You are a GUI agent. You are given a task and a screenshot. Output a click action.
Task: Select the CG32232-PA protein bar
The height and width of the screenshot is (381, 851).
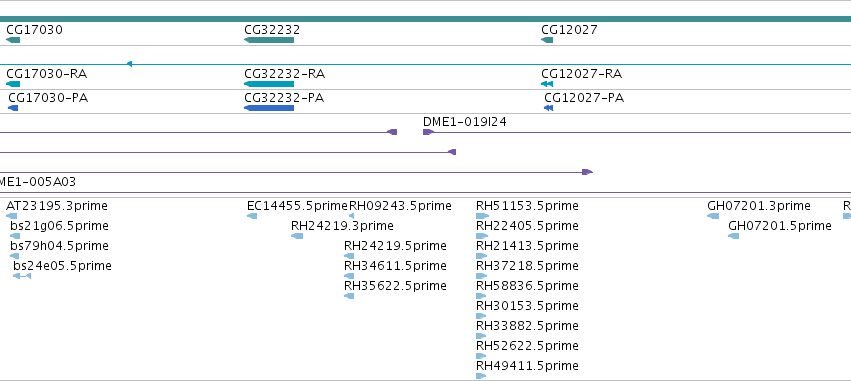click(269, 108)
